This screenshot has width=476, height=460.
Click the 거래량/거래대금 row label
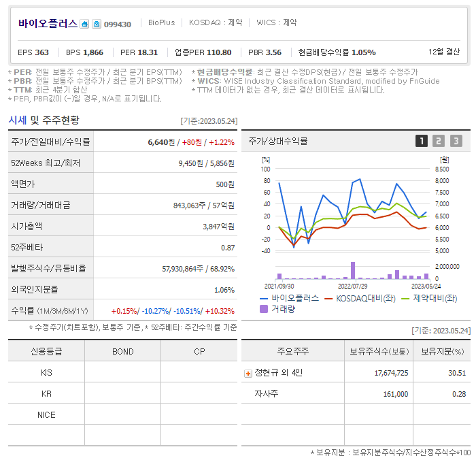[x=41, y=205]
